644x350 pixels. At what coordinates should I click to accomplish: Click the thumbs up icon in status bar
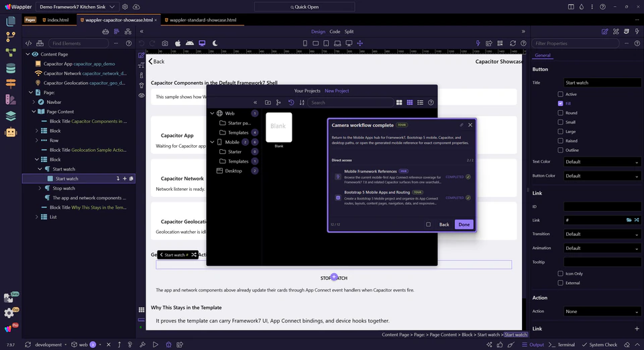tap(500, 345)
